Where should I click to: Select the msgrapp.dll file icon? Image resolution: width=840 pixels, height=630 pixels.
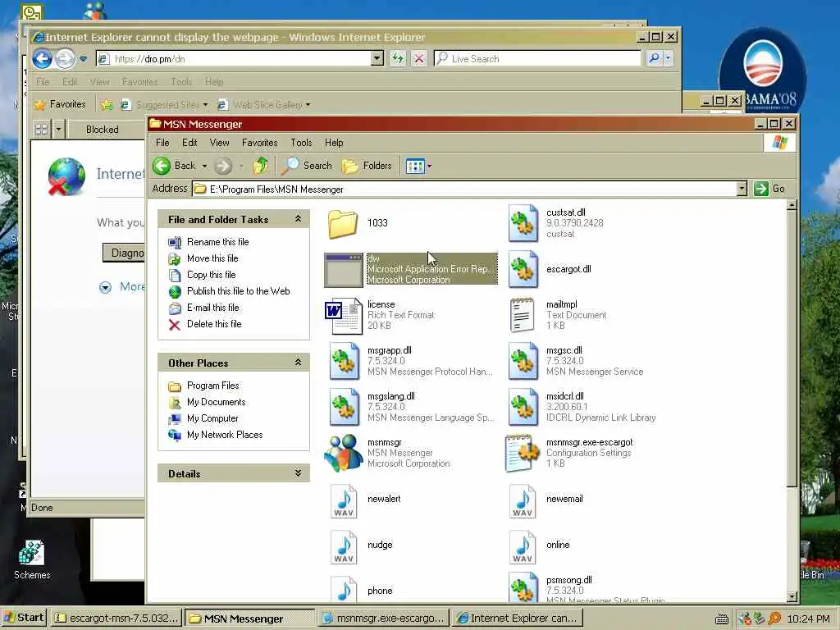(344, 362)
